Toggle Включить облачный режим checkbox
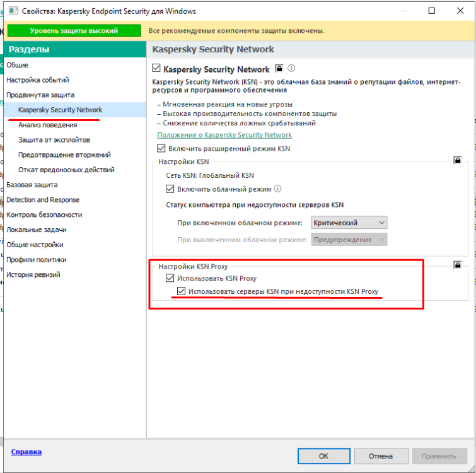476x473 pixels. pyautogui.click(x=170, y=189)
